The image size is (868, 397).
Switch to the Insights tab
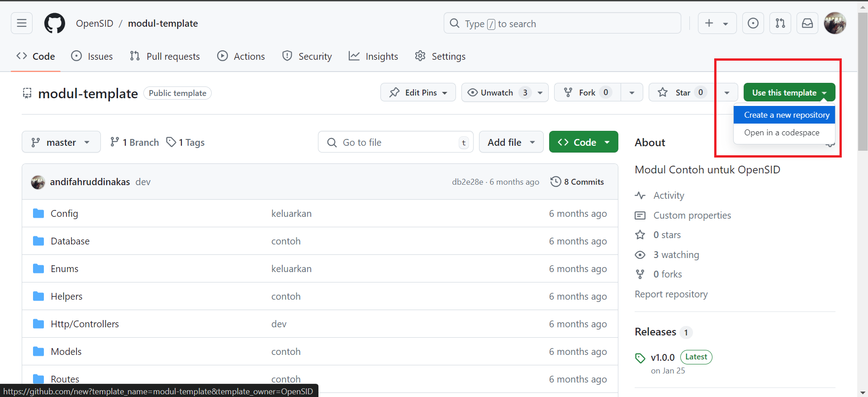[373, 56]
